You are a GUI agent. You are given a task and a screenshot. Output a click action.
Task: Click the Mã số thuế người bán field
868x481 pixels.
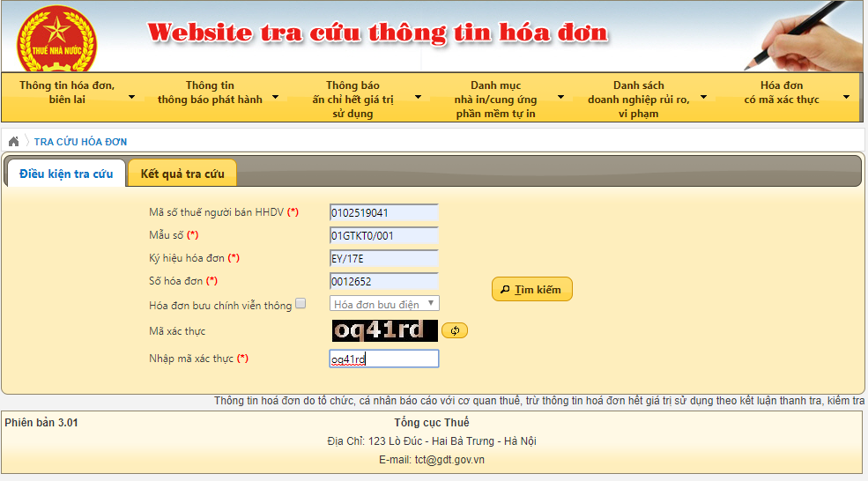383,213
